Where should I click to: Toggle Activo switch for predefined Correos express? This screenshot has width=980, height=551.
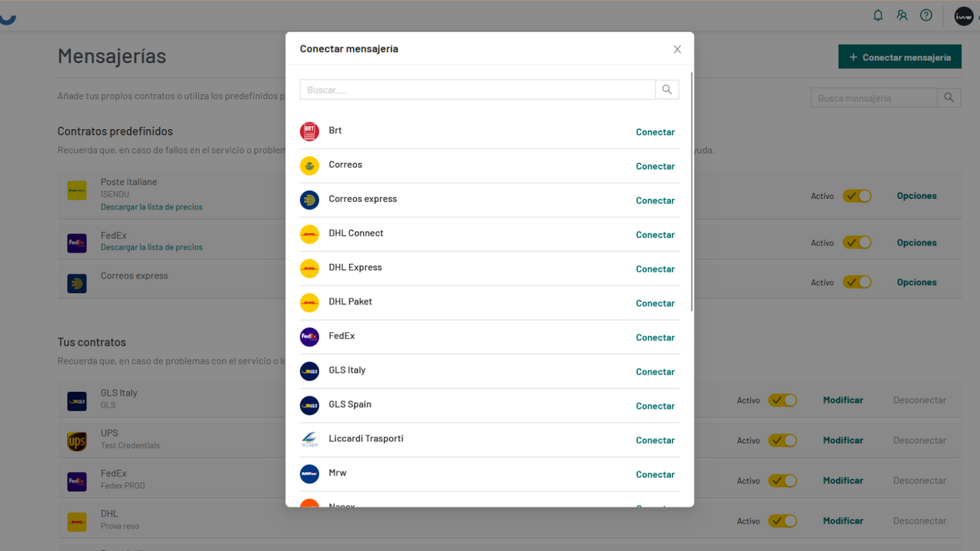pos(857,282)
